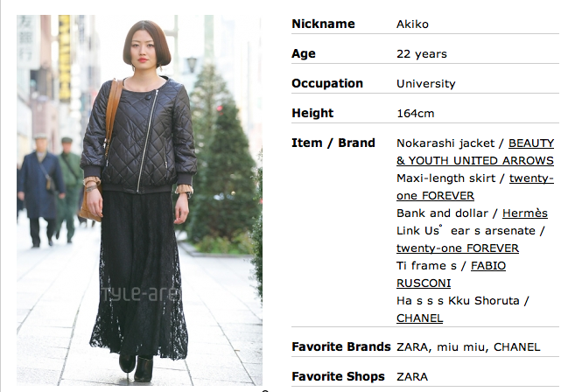Click the Age field label
The image size is (575, 392).
(304, 53)
